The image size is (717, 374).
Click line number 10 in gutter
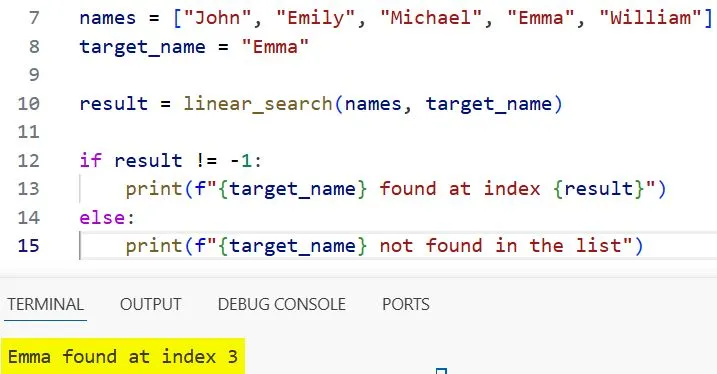(29, 104)
